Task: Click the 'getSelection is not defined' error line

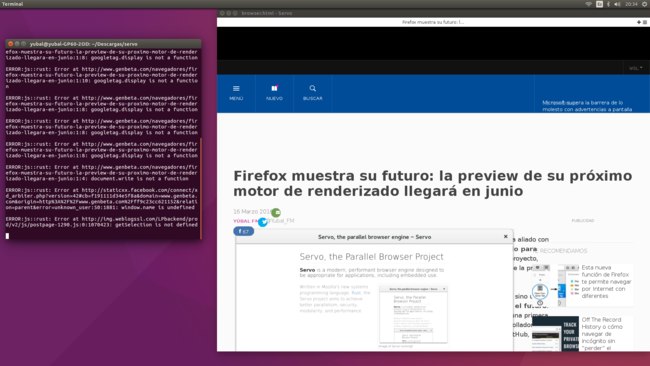Action: click(102, 222)
